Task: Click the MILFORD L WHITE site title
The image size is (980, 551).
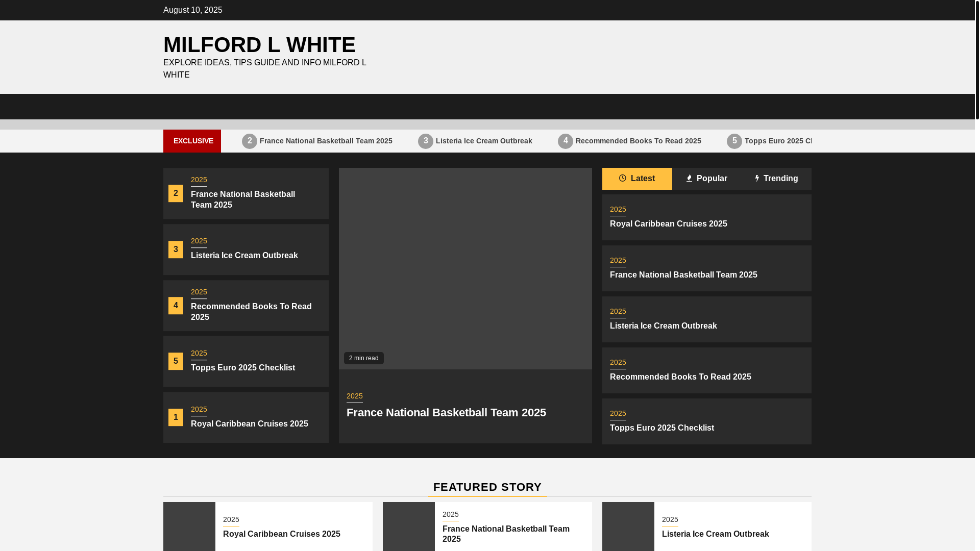Action: pos(259,45)
